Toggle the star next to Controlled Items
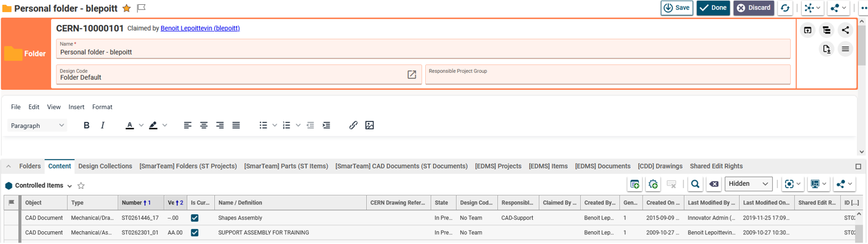 (81, 186)
